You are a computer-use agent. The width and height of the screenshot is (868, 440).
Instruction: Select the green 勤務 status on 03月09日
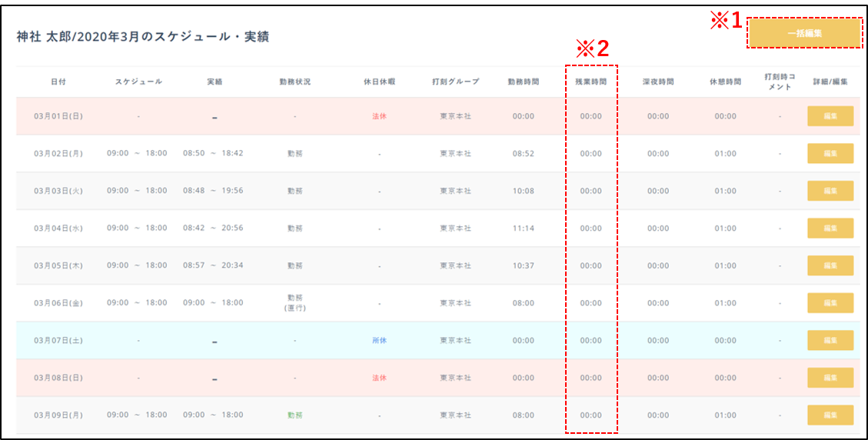tap(294, 415)
